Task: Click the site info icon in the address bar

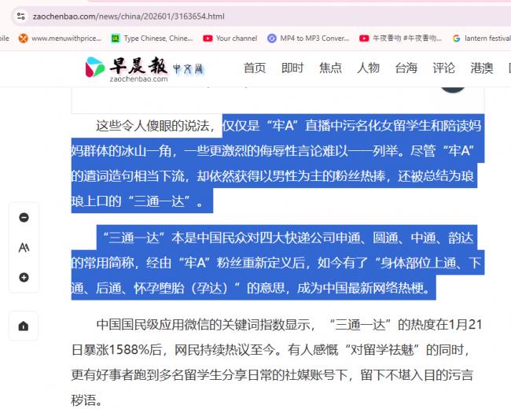Action: tap(19, 16)
